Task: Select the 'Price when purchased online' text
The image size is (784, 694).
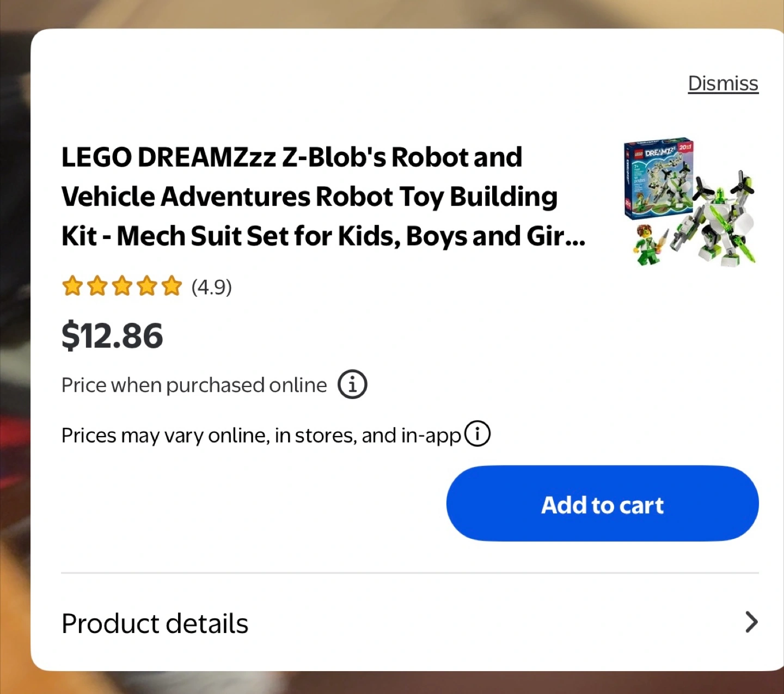Action: point(194,385)
